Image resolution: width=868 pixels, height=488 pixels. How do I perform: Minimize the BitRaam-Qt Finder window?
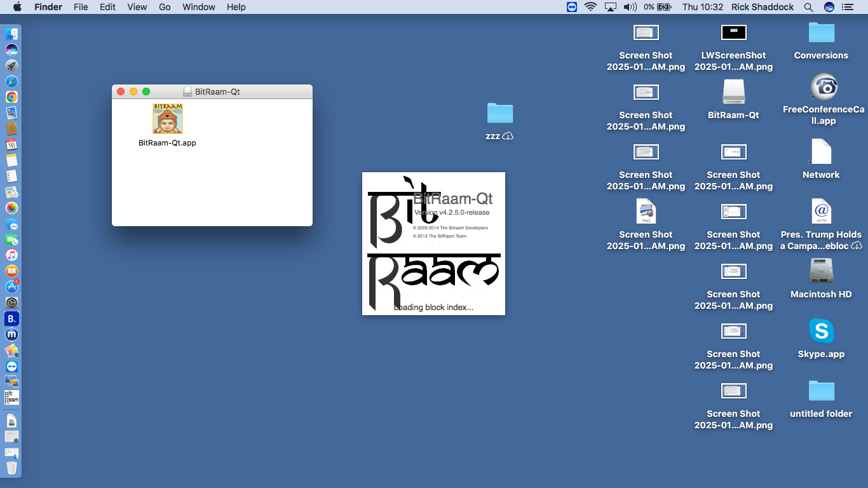[x=133, y=91]
